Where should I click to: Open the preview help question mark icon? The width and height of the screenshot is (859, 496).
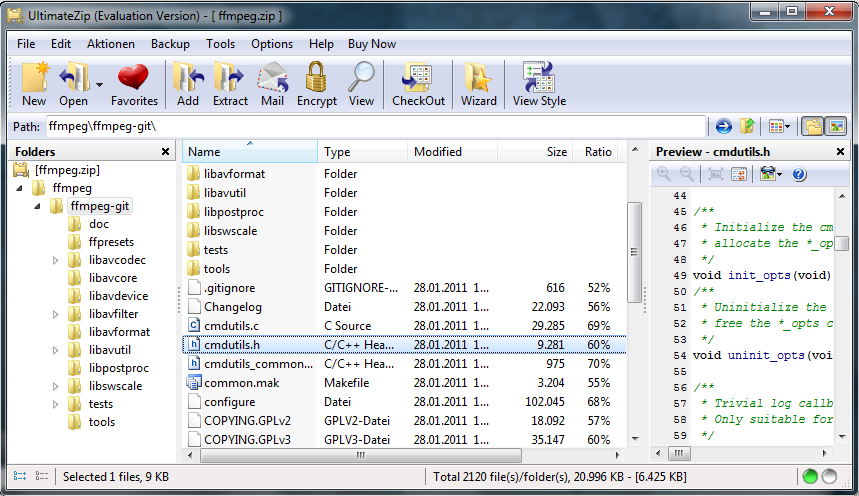799,174
